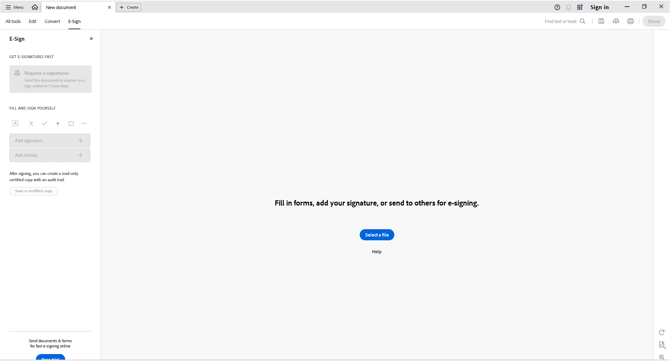Open notifications bell icon
Image resolution: width=670 pixels, height=361 pixels.
point(568,7)
